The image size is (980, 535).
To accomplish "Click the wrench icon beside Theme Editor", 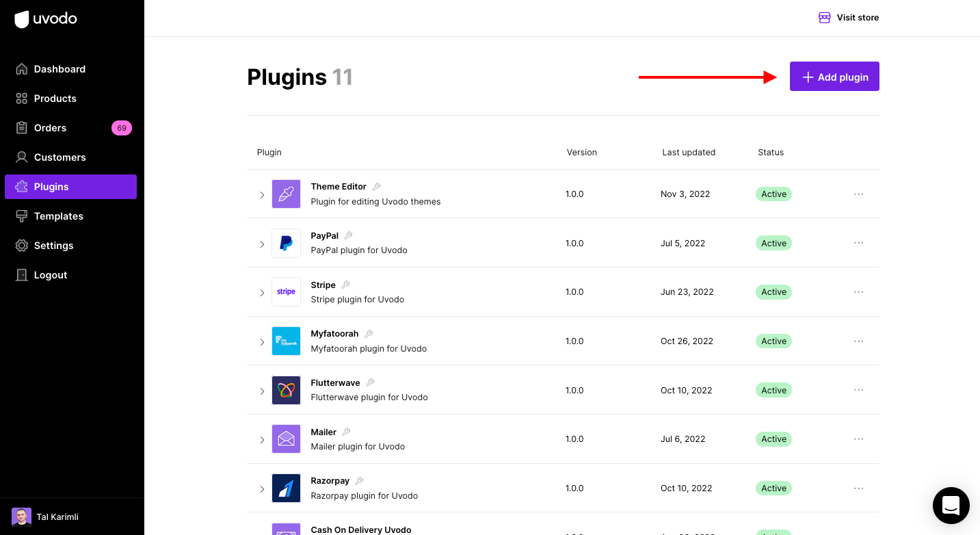I will pos(376,186).
